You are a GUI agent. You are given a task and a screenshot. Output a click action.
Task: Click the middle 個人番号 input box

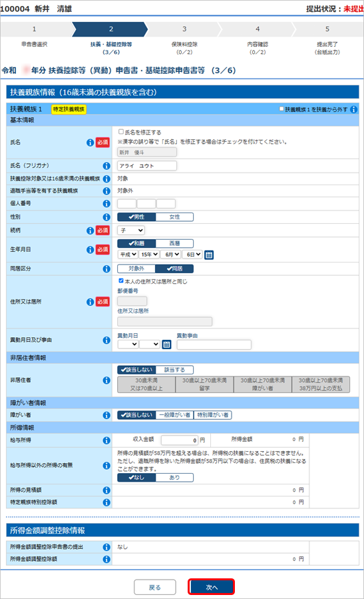tap(146, 204)
